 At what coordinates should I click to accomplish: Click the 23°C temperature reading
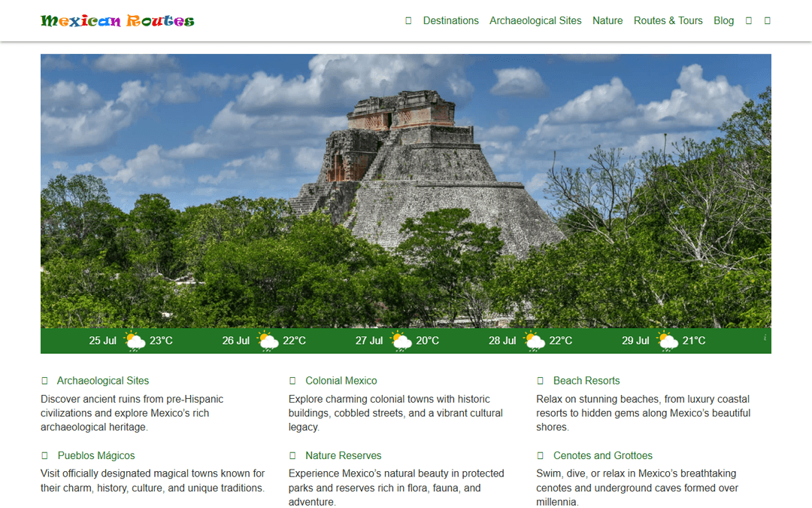(x=161, y=341)
